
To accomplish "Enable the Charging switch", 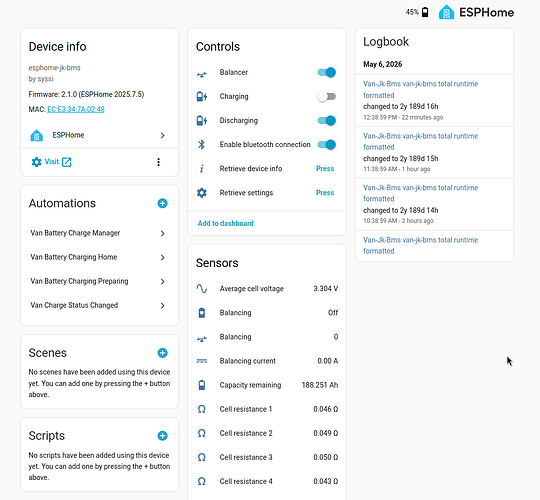I will click(326, 96).
